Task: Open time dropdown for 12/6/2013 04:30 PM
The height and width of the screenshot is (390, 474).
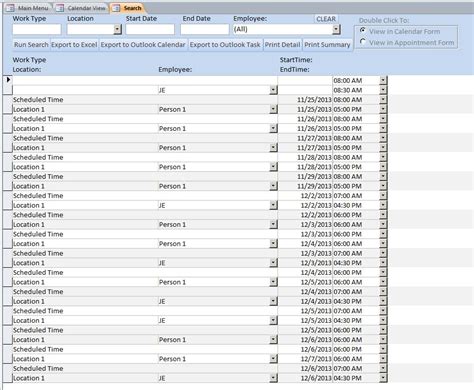Action: pyautogui.click(x=383, y=378)
